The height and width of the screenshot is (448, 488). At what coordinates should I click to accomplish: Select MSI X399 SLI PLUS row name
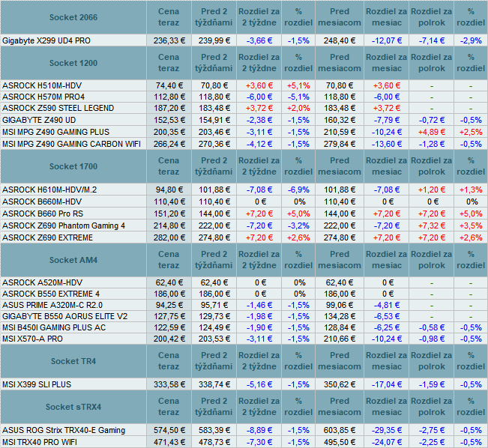coord(37,384)
